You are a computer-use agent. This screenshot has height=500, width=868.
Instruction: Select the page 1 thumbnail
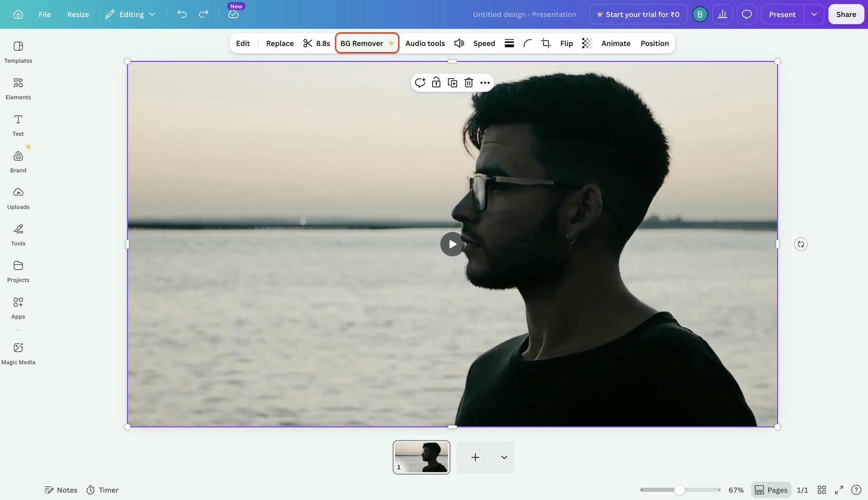[x=421, y=457]
